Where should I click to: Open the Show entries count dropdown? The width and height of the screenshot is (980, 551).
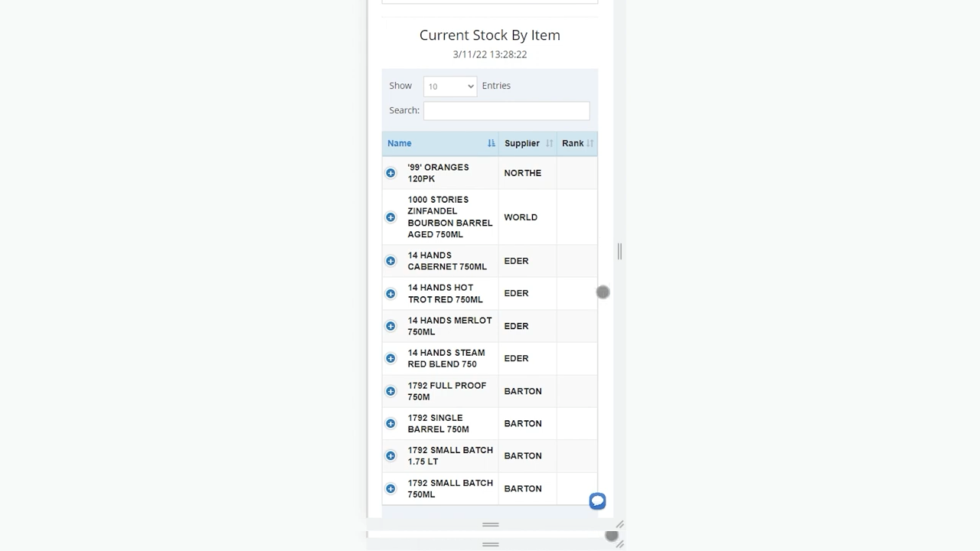click(x=450, y=86)
